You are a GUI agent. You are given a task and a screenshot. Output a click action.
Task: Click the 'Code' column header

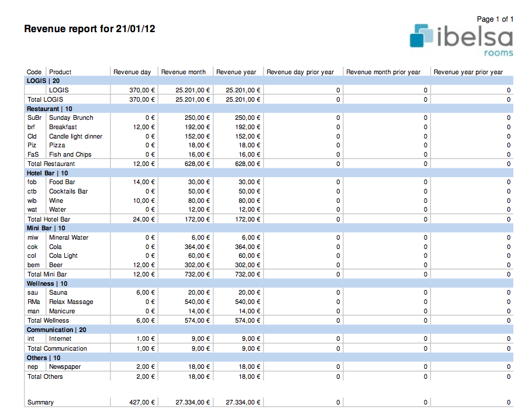[x=34, y=72]
